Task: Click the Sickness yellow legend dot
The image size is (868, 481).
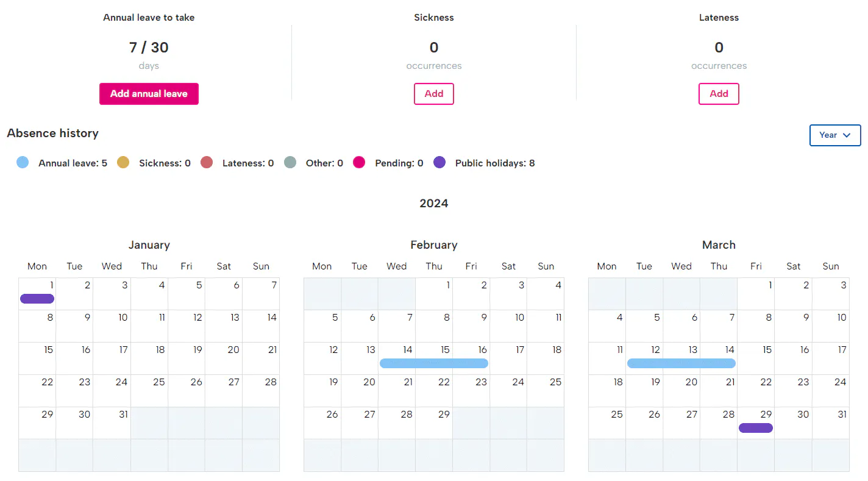Action: [x=123, y=163]
